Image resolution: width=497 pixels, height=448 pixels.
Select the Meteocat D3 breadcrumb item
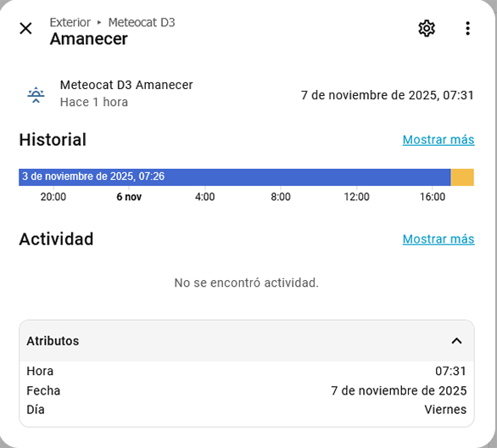tap(142, 23)
